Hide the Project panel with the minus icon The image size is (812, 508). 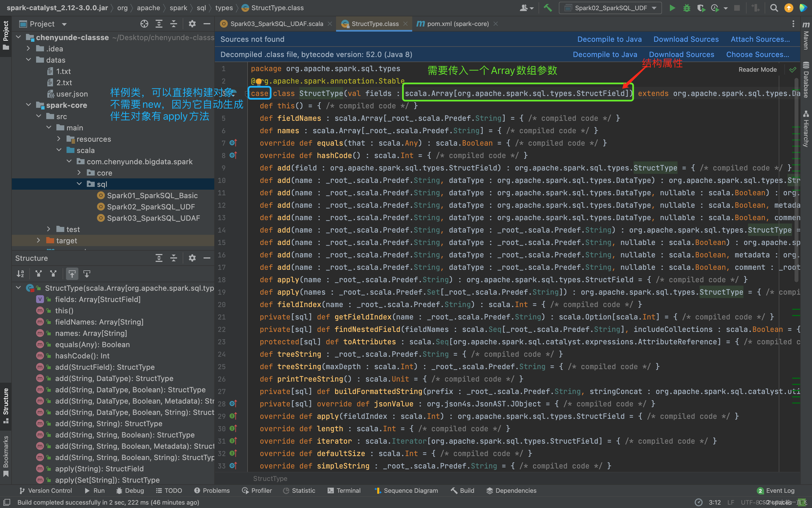pyautogui.click(x=207, y=24)
